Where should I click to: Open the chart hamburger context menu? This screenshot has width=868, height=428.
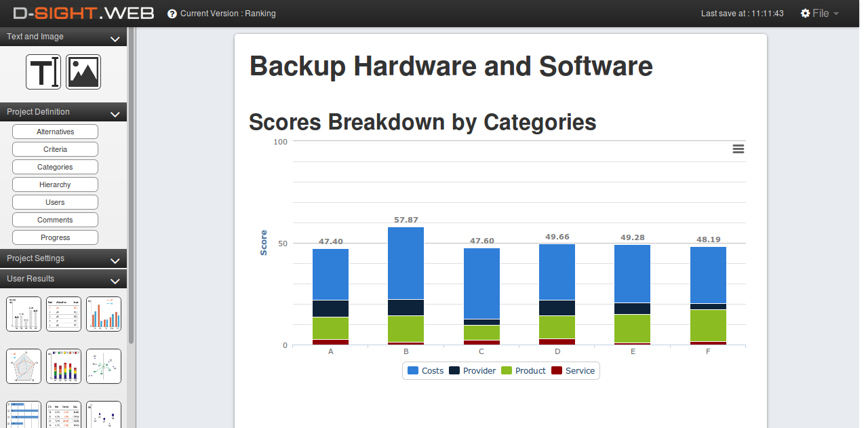coord(738,149)
